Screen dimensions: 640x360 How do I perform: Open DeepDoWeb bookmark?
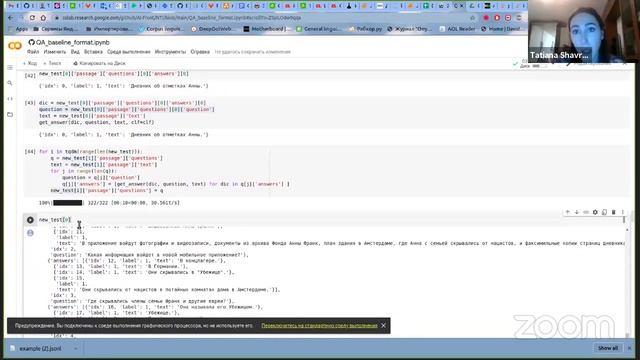point(214,29)
